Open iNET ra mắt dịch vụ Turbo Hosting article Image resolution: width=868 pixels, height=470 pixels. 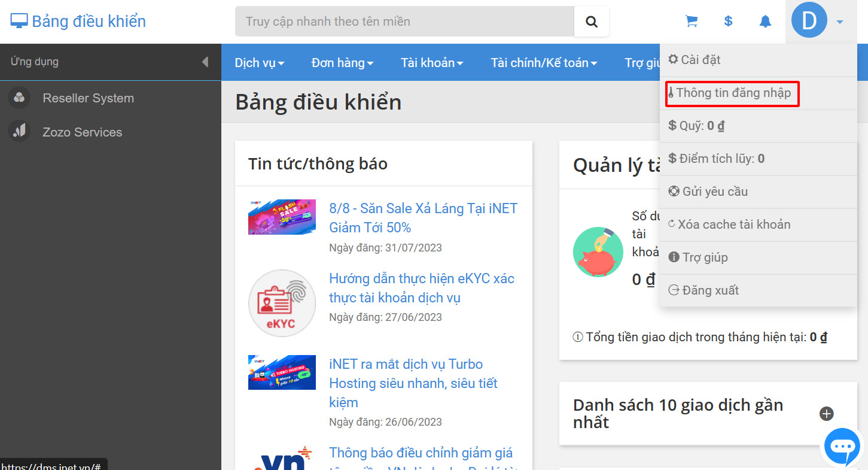(x=413, y=383)
